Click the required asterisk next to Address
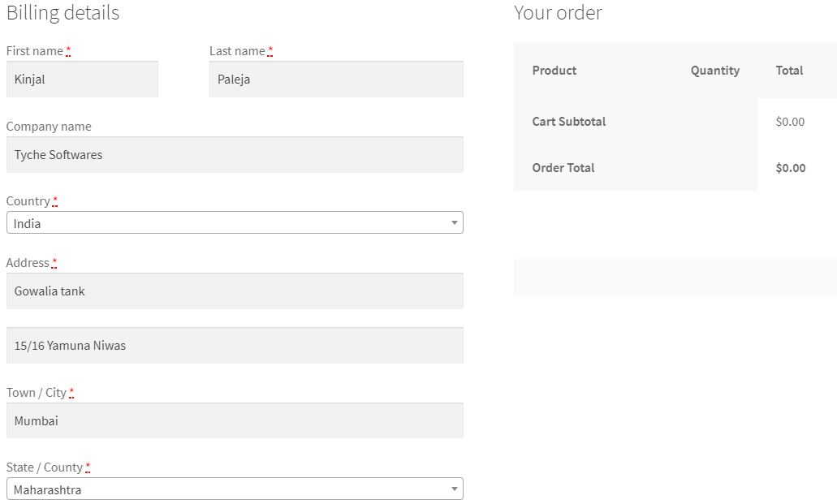Viewport: 837px width, 504px height. tap(54, 263)
